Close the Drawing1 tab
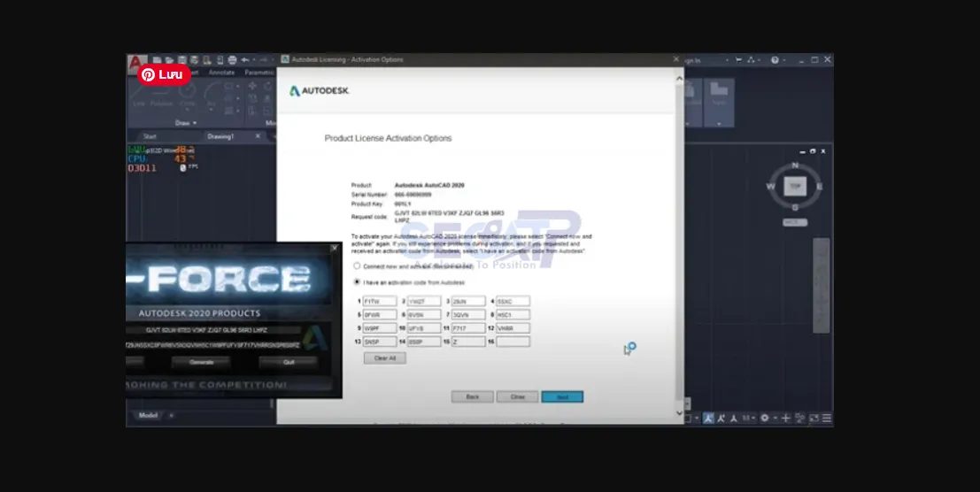 tap(258, 136)
